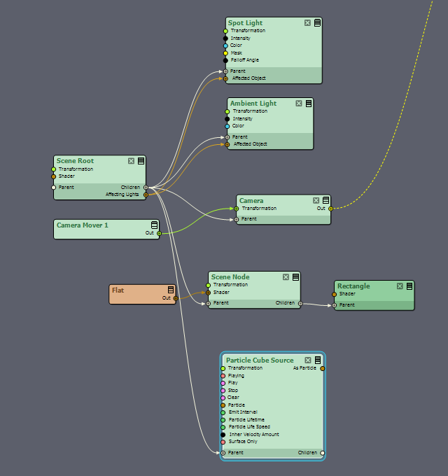
Task: Click the Scene Node Children output port
Action: (x=300, y=303)
